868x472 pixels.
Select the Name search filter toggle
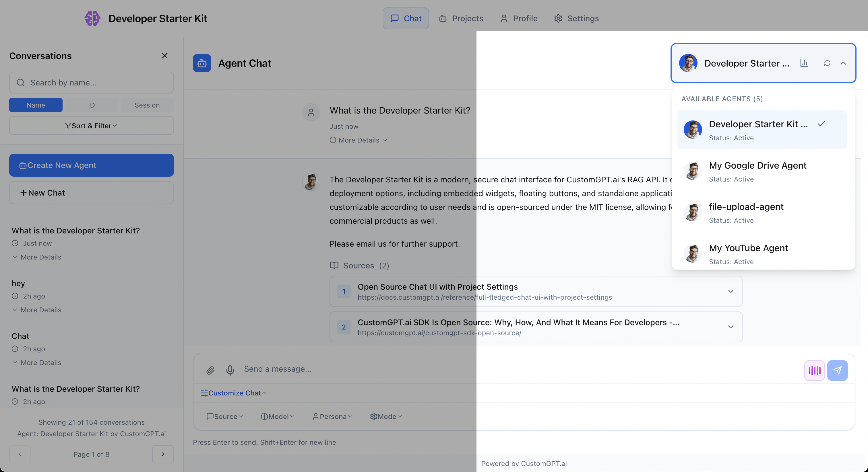pos(36,105)
